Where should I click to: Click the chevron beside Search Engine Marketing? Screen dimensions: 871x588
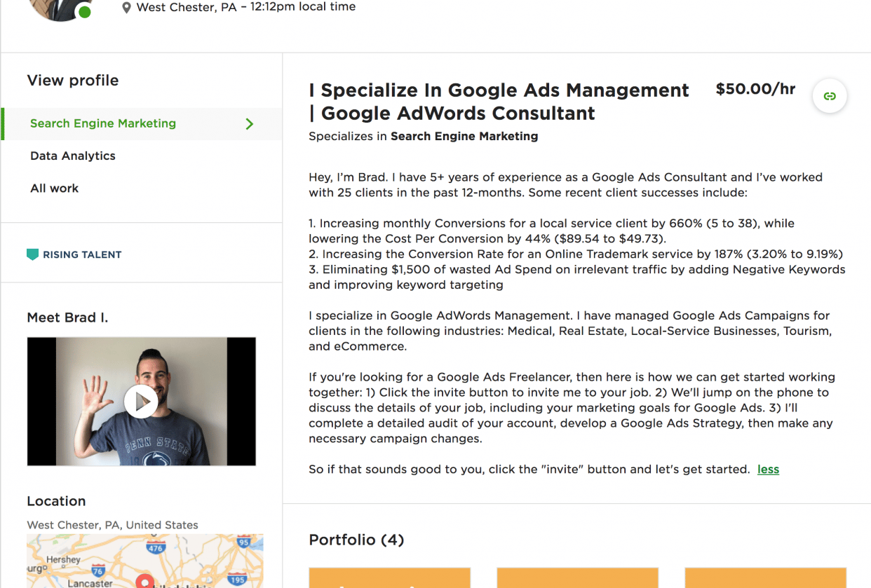pyautogui.click(x=249, y=124)
